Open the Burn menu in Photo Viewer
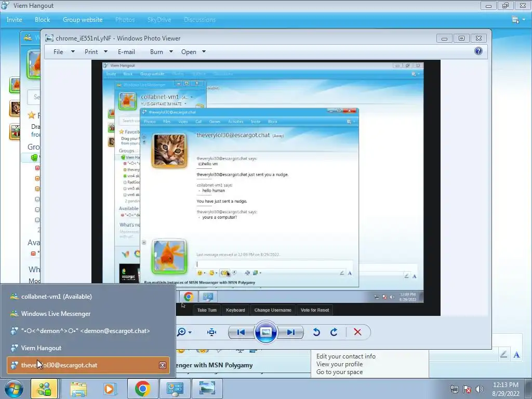The height and width of the screenshot is (399, 532). (156, 52)
